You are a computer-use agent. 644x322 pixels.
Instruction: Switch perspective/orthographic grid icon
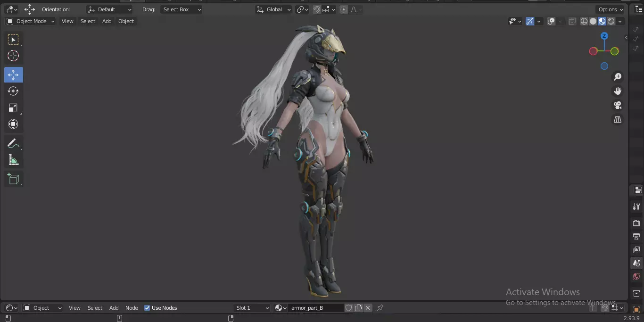pyautogui.click(x=618, y=120)
